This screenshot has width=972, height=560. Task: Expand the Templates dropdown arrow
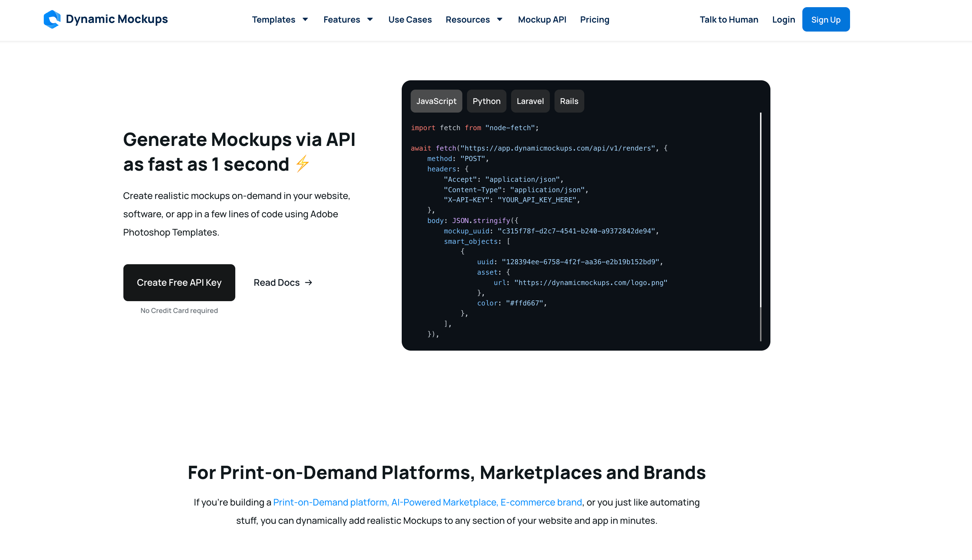[305, 19]
